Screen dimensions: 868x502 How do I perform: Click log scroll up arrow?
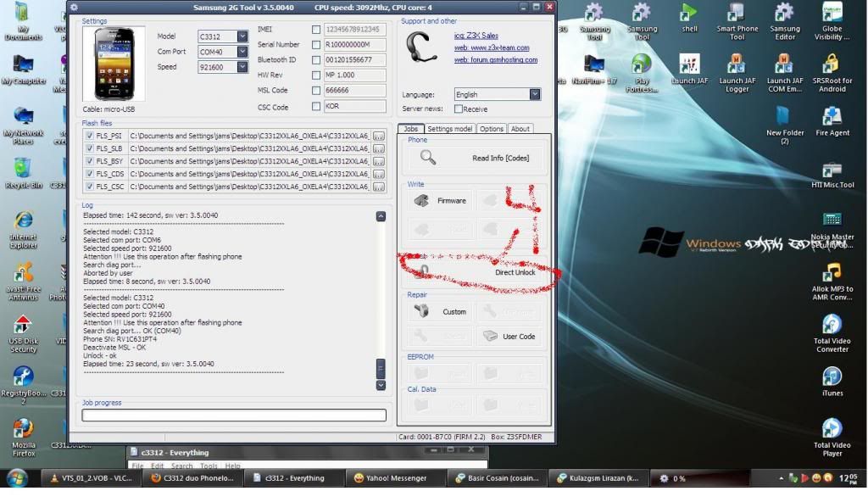pos(381,216)
